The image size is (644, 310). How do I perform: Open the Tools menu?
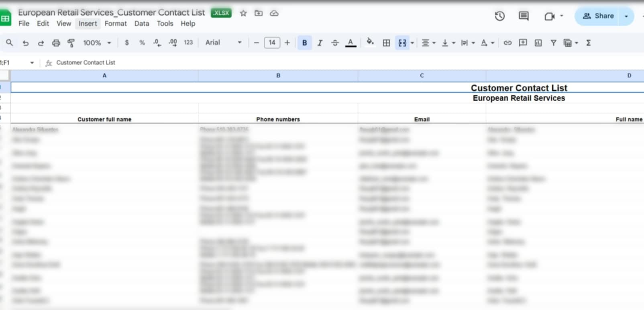coord(165,24)
